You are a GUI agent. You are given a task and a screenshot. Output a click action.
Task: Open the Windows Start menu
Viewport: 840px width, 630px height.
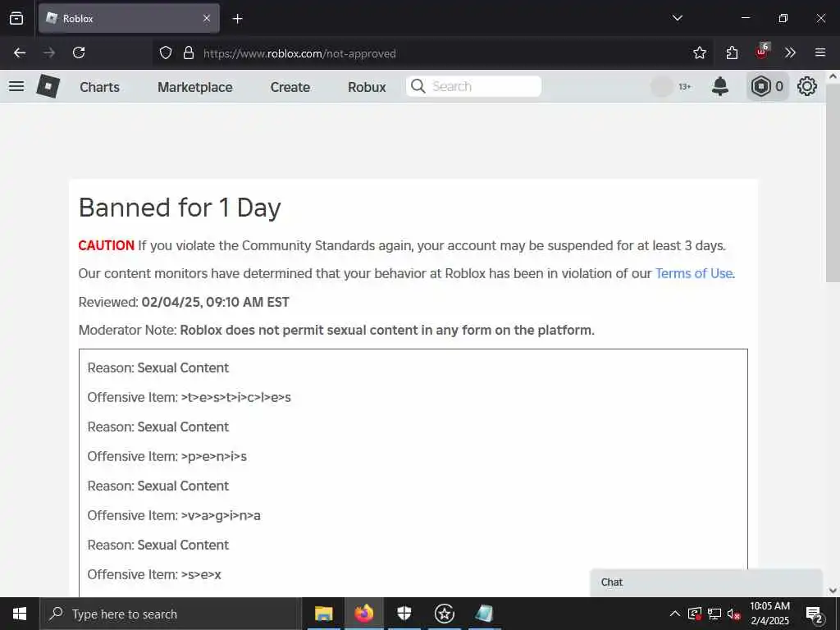tap(20, 614)
